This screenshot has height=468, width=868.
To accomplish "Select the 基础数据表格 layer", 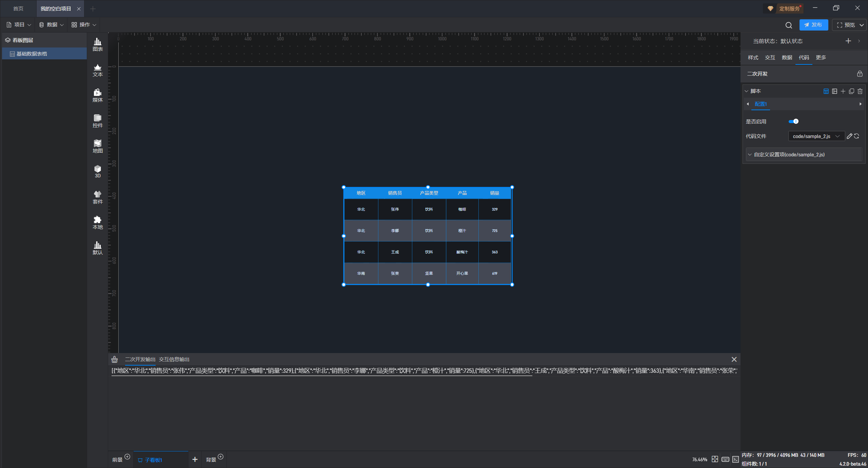I will tap(32, 54).
